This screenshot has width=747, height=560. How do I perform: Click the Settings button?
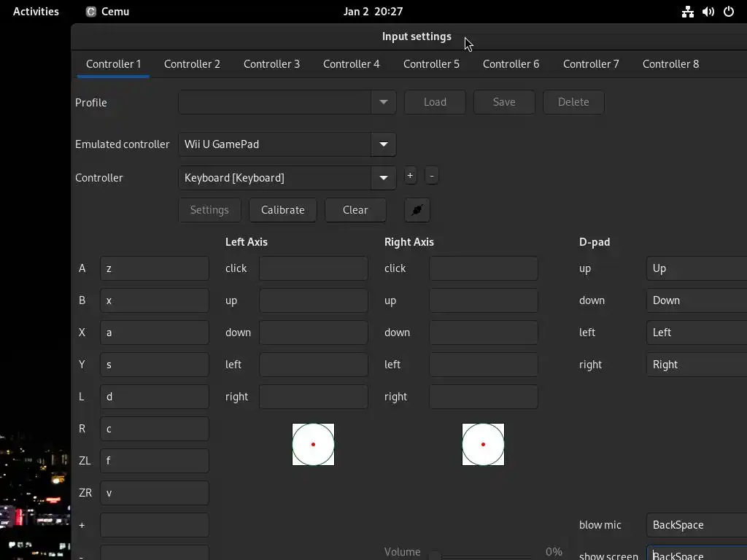click(209, 210)
